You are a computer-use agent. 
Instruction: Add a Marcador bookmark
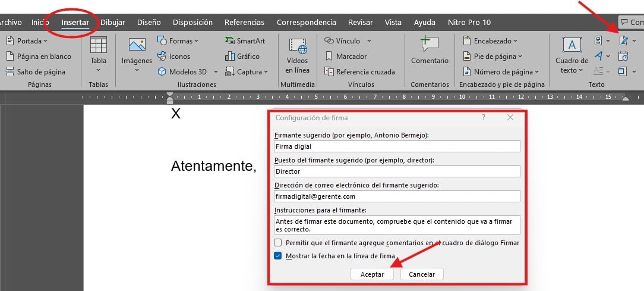345,57
